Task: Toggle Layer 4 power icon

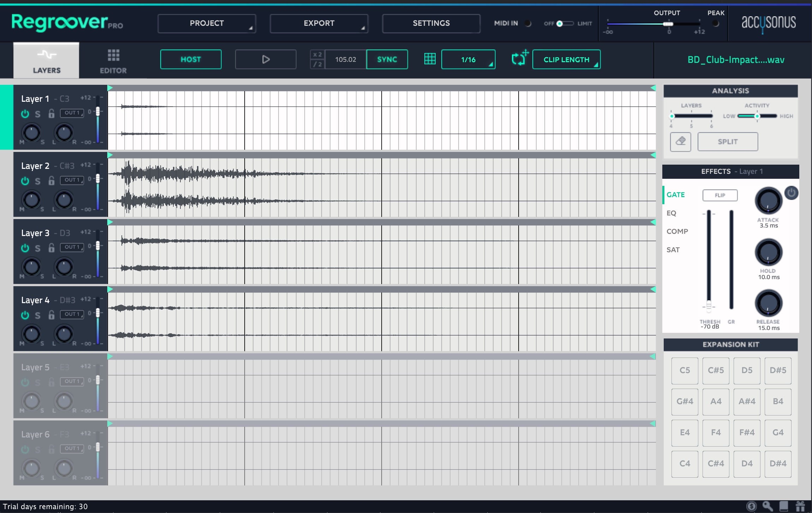Action: [25, 315]
